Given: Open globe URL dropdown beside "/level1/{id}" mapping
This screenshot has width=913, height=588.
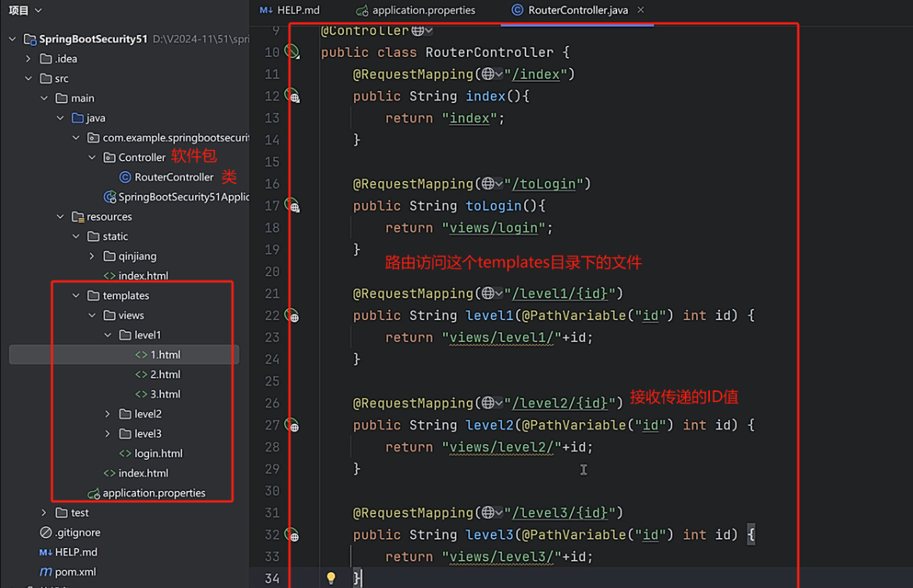Looking at the screenshot, I should pos(492,294).
